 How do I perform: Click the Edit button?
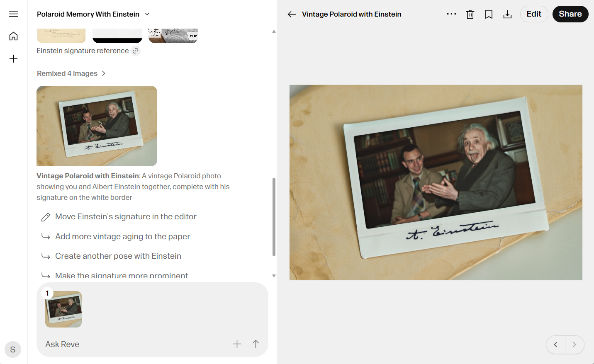point(534,14)
